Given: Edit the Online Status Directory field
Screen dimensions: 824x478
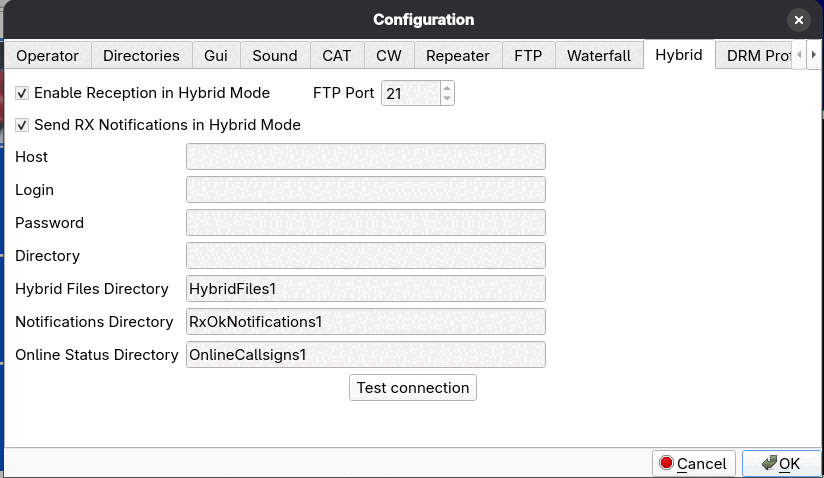Looking at the screenshot, I should [366, 355].
